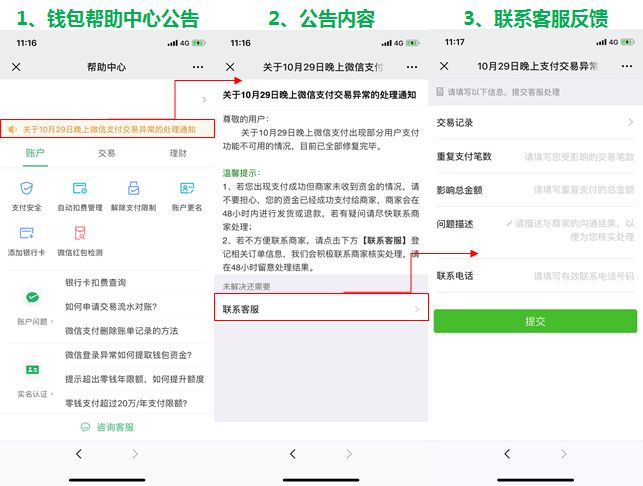Expand the 交易记录 row chevron
643x486 pixels.
tap(630, 123)
